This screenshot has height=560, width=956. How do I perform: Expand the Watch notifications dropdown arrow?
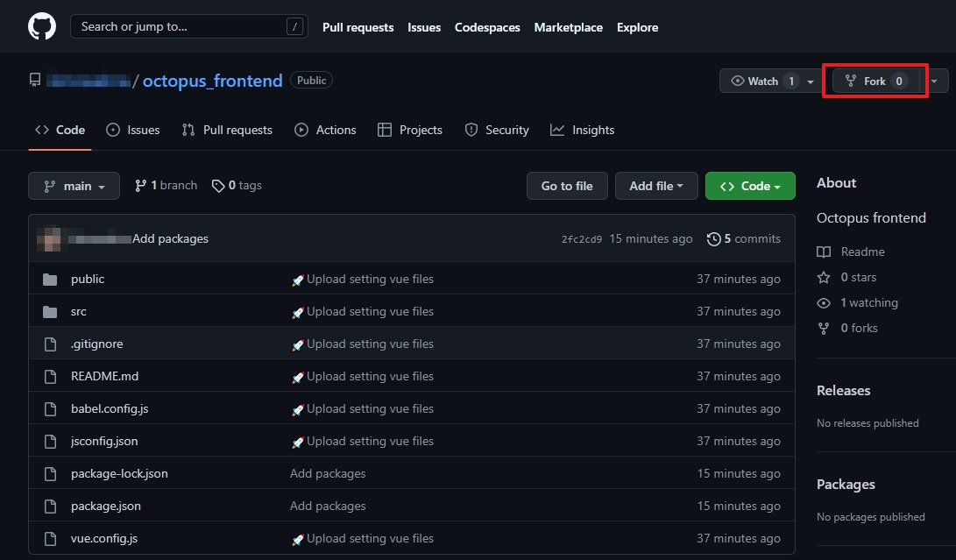811,82
